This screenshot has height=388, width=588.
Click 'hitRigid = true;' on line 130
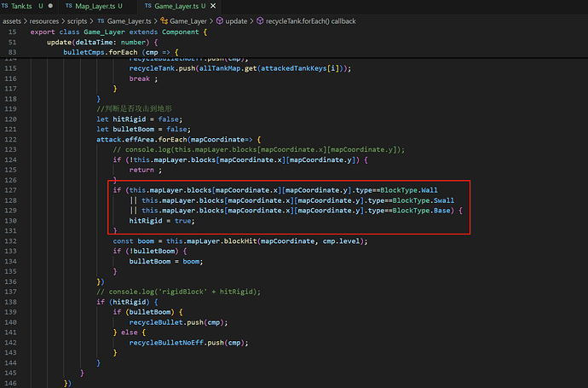[x=162, y=221]
